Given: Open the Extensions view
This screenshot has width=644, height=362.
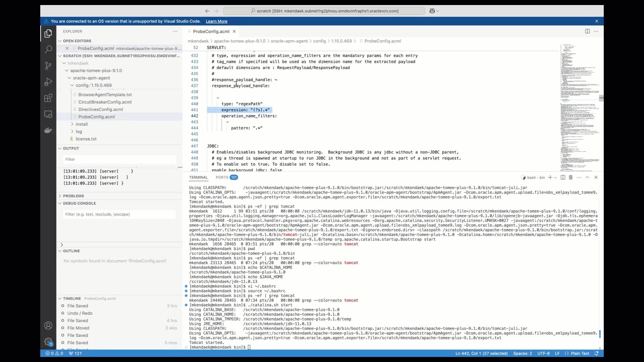Looking at the screenshot, I should pyautogui.click(x=48, y=98).
